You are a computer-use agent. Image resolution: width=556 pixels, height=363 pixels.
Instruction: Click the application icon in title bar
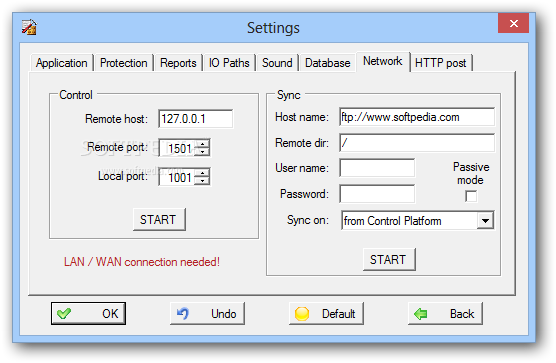pyautogui.click(x=29, y=27)
